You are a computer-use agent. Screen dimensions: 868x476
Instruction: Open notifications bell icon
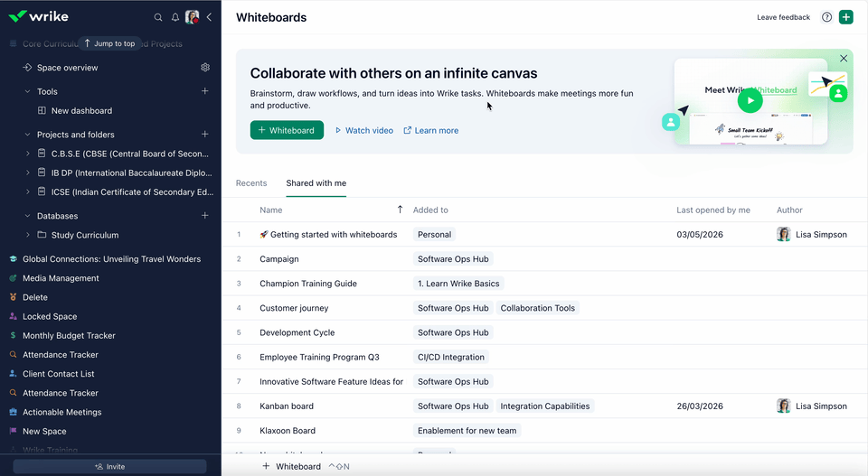click(175, 17)
